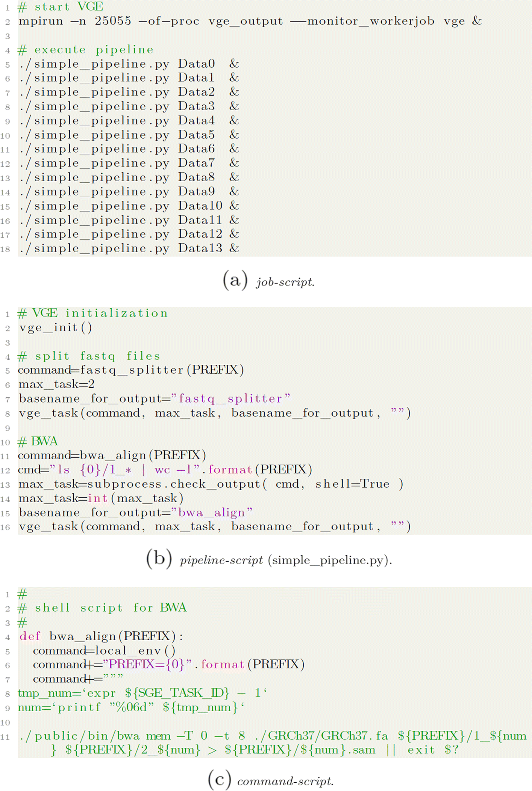Click the num=`printf "%06d"` line
Viewport: 532px width, 791px height.
coord(132,708)
